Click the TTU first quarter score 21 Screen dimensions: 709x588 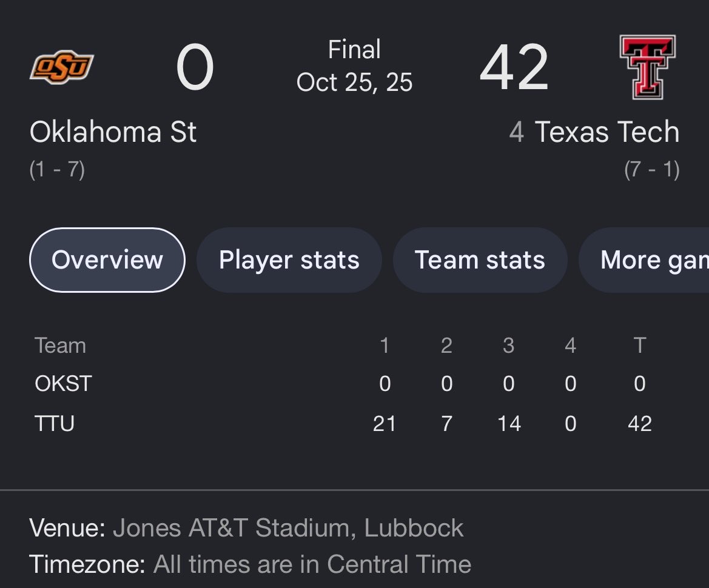(385, 424)
